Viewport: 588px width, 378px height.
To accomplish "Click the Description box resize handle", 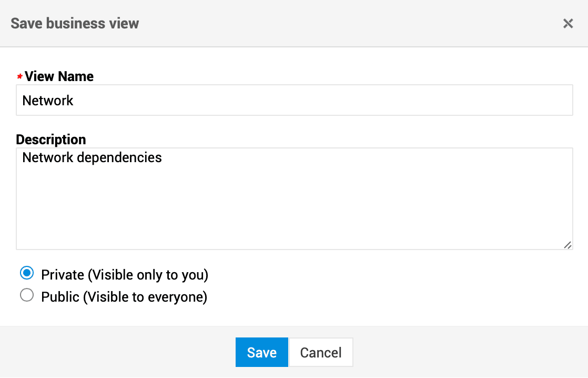I will pos(567,245).
